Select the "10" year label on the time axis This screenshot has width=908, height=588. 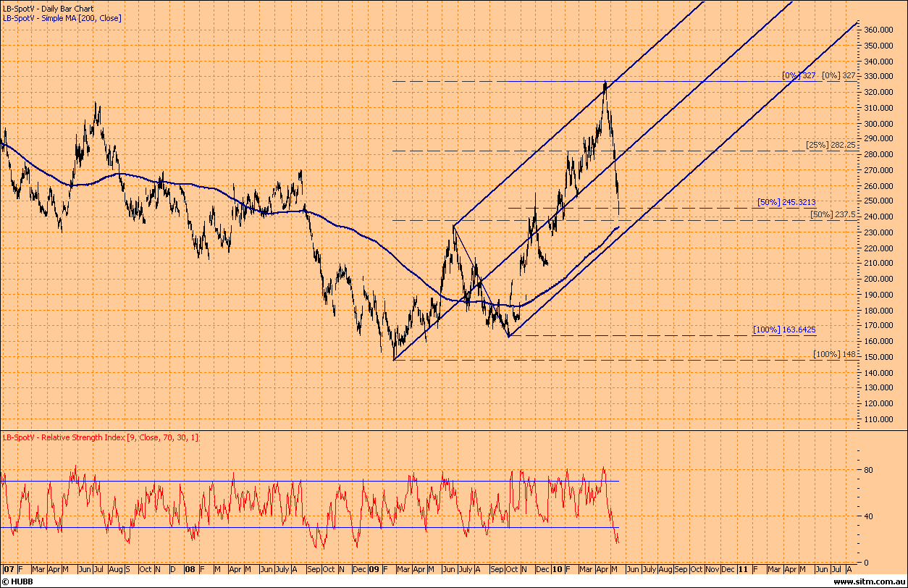(556, 570)
